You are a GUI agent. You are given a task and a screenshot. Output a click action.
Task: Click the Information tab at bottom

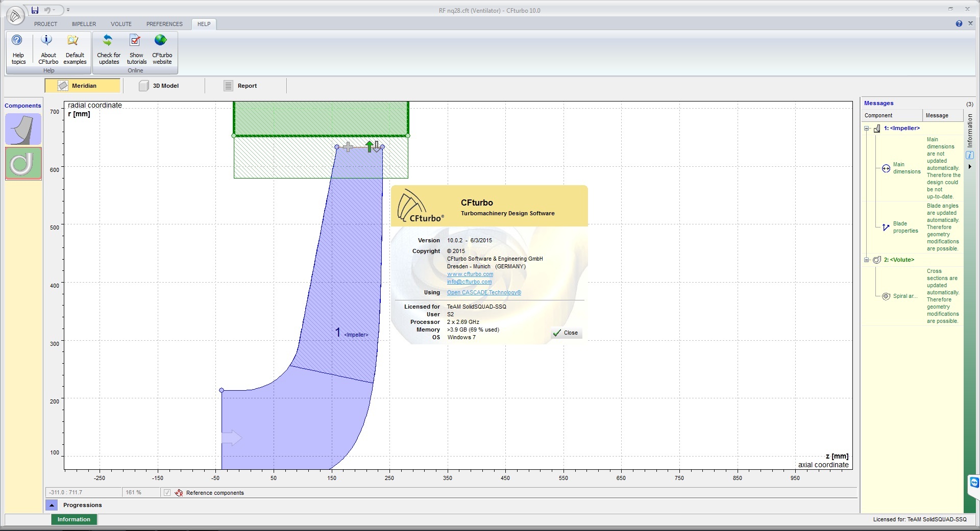point(74,519)
